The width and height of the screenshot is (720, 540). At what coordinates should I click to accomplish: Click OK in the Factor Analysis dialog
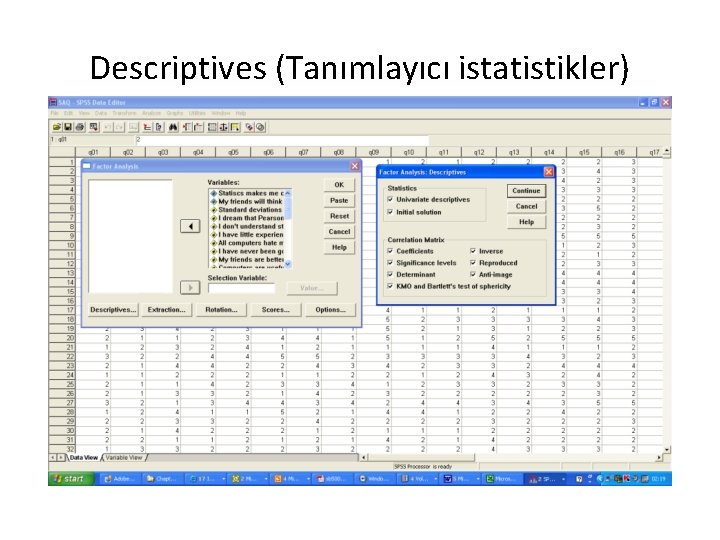[339, 185]
